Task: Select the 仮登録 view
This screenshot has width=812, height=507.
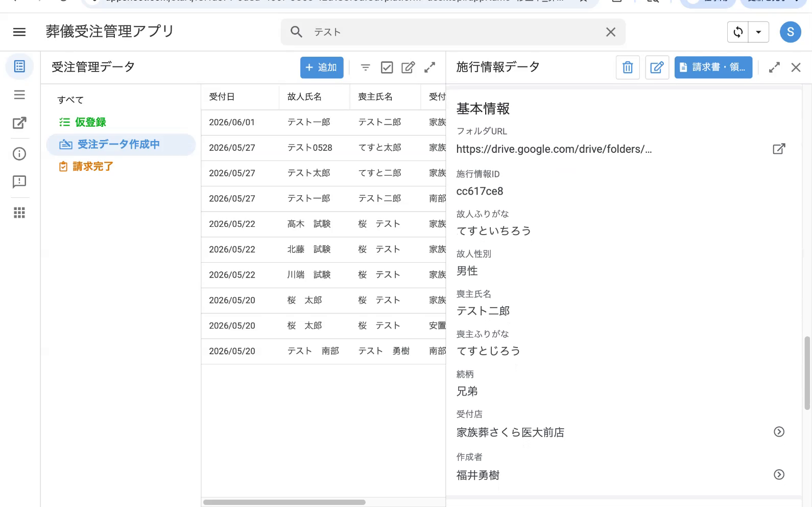Action: pyautogui.click(x=82, y=122)
